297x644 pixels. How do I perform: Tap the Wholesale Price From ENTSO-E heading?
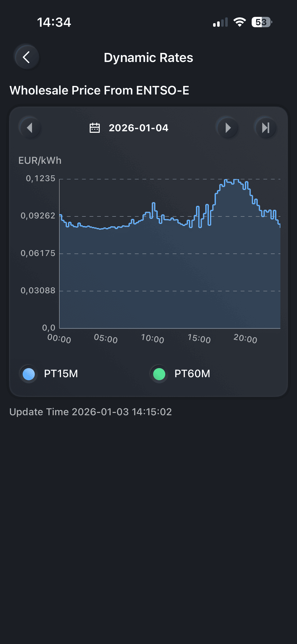click(x=99, y=90)
